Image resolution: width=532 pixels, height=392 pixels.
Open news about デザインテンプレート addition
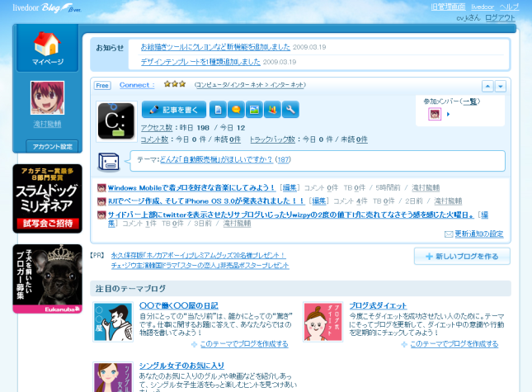pyautogui.click(x=200, y=62)
